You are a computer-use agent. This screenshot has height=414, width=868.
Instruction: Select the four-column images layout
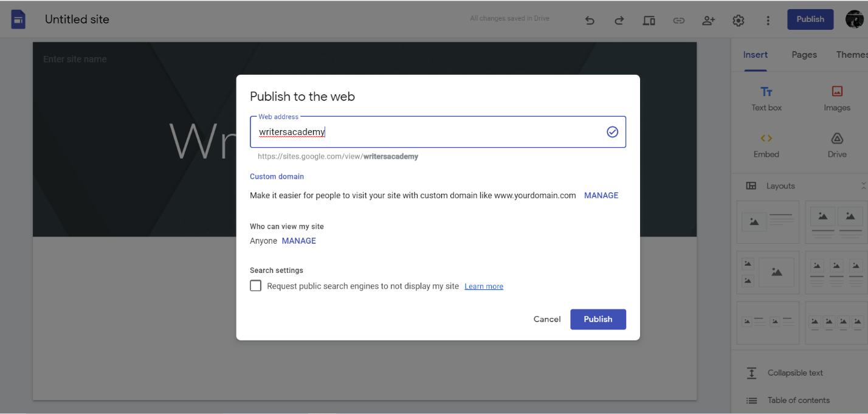pos(836,323)
